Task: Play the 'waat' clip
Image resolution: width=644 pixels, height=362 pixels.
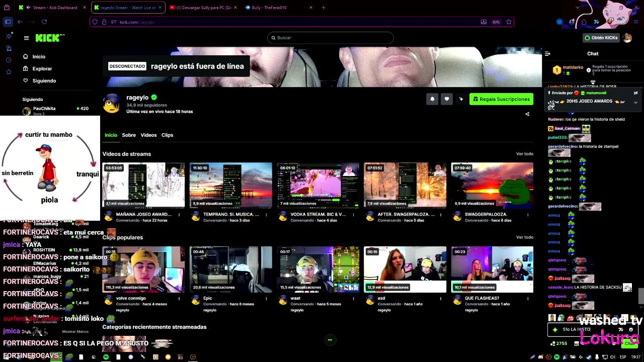Action: pos(318,269)
